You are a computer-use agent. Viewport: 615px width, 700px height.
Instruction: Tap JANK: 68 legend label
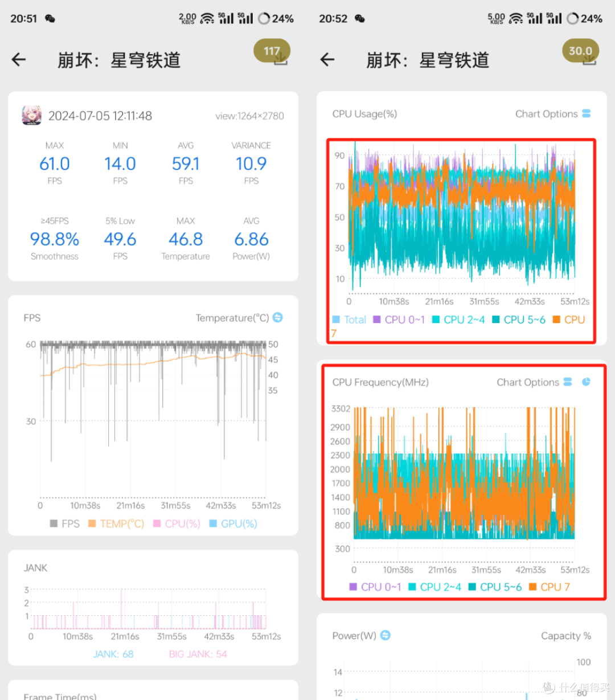coord(113,654)
